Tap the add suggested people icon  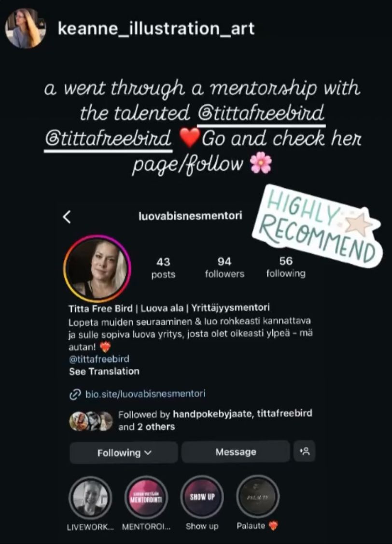pyautogui.click(x=304, y=451)
